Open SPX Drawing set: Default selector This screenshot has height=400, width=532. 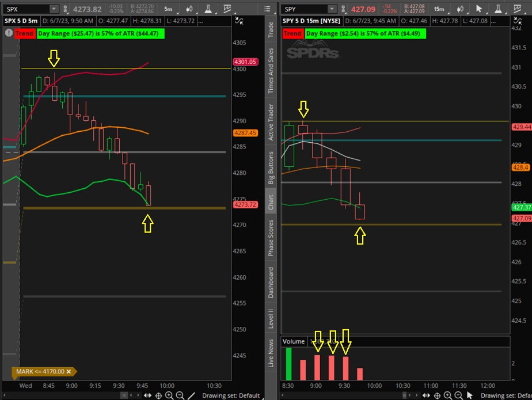[231, 395]
